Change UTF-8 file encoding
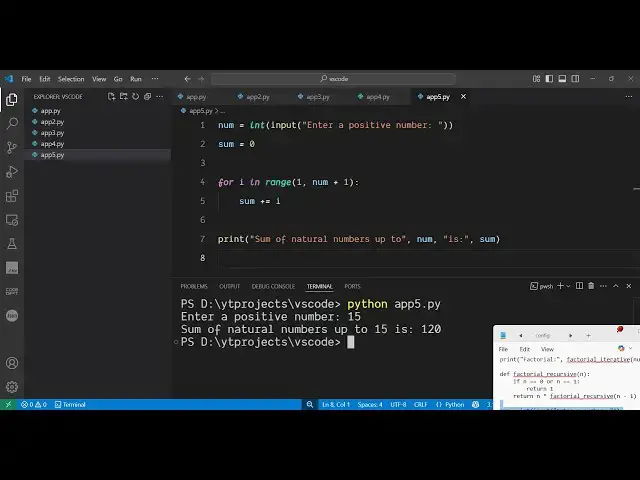 click(398, 404)
